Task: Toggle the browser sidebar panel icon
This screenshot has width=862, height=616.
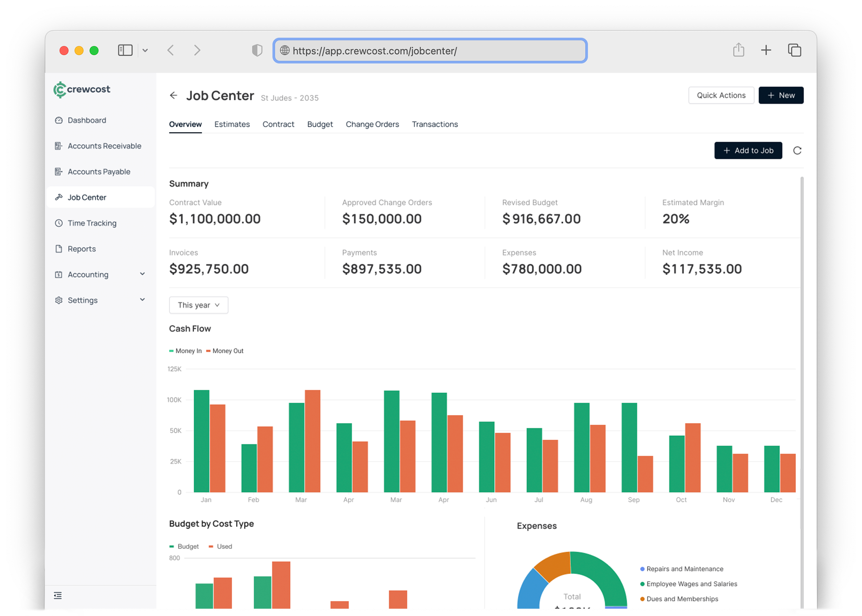Action: click(x=125, y=51)
